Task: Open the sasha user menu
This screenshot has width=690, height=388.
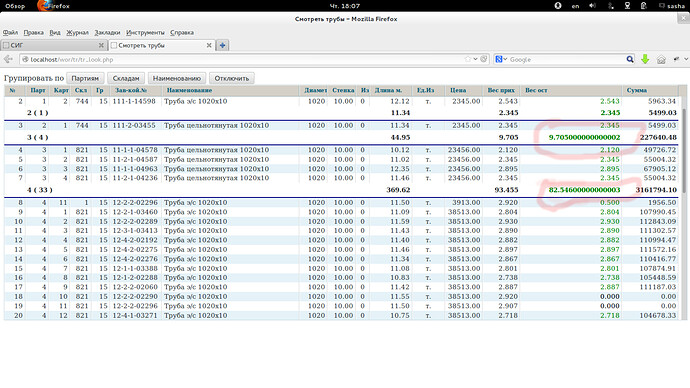Action: coord(672,6)
